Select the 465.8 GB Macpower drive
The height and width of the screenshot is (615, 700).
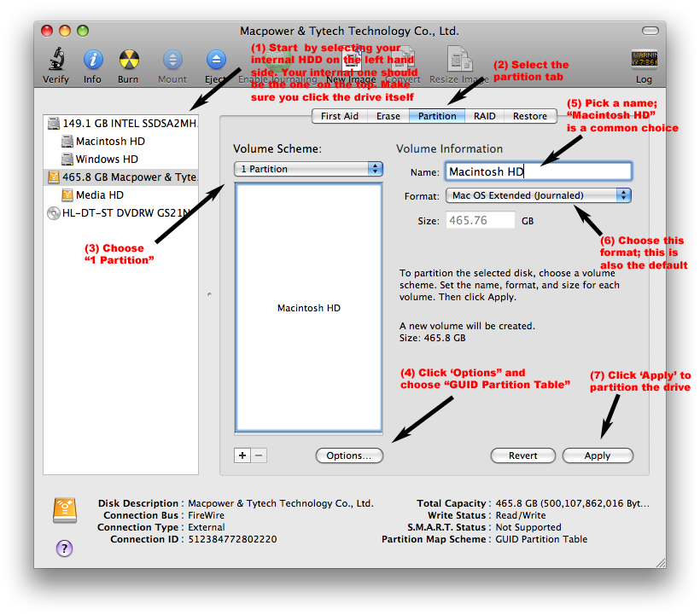coord(121,177)
